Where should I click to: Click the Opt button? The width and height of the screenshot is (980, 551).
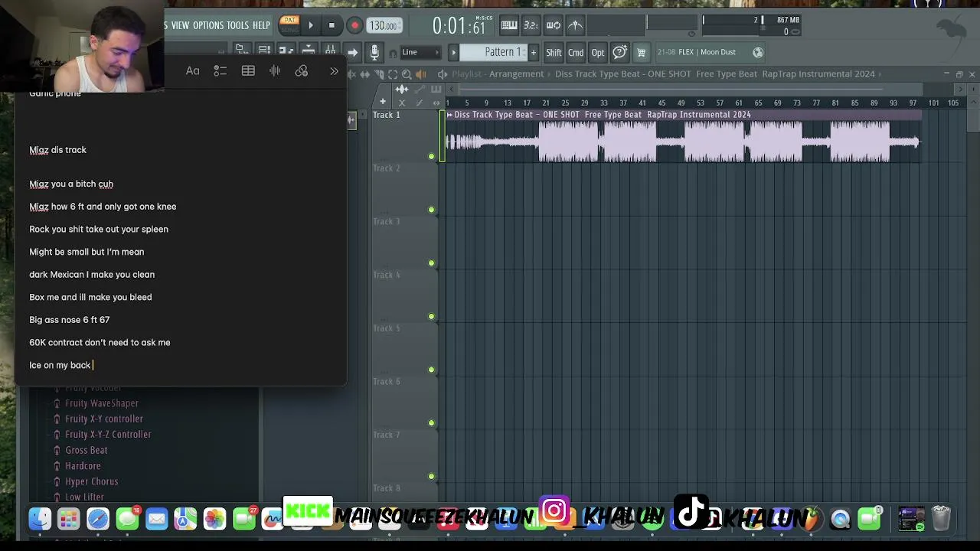598,53
